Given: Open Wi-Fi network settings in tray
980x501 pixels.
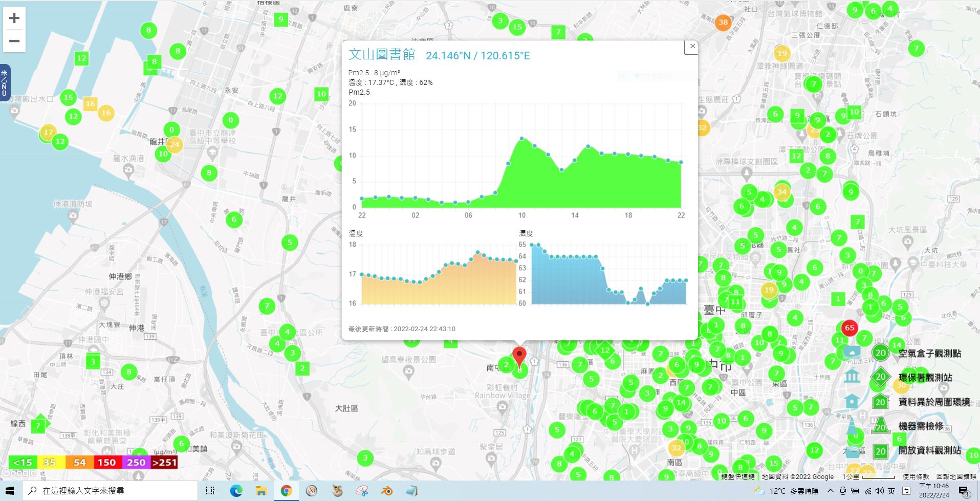Looking at the screenshot, I should tap(867, 491).
